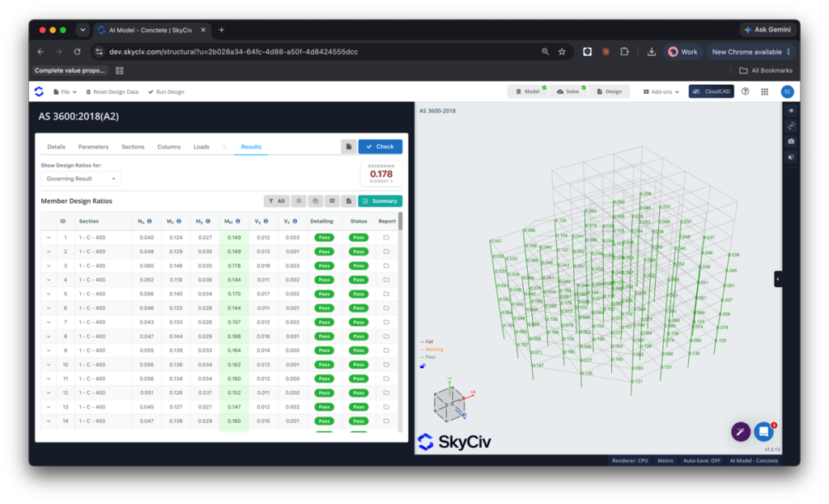The height and width of the screenshot is (504, 829).
Task: Click Run Design in the top toolbar
Action: (x=166, y=92)
